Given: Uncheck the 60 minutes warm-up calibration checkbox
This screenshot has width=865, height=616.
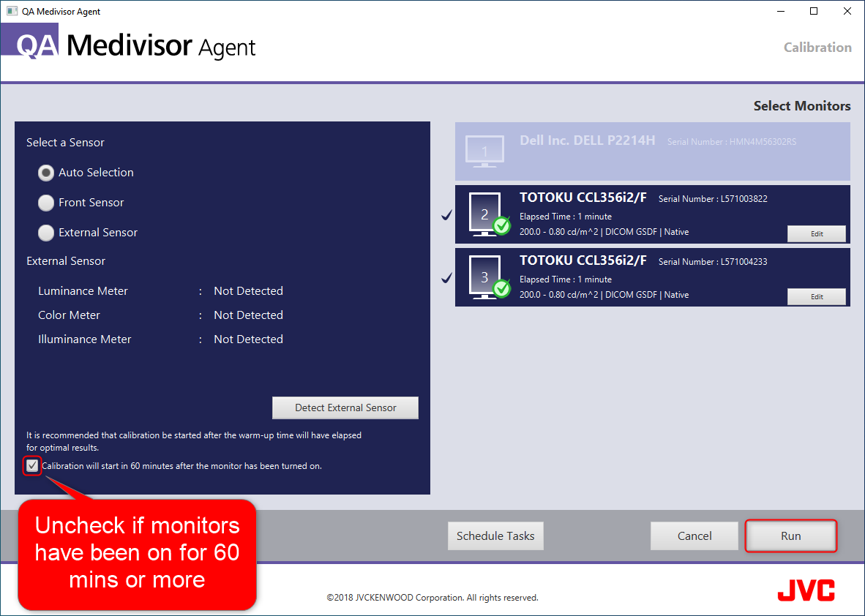Looking at the screenshot, I should (x=32, y=466).
